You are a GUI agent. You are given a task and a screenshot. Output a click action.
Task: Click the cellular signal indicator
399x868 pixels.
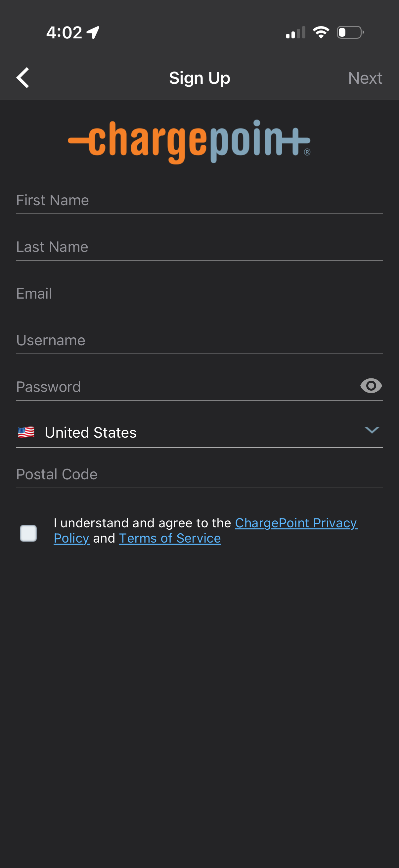[295, 32]
